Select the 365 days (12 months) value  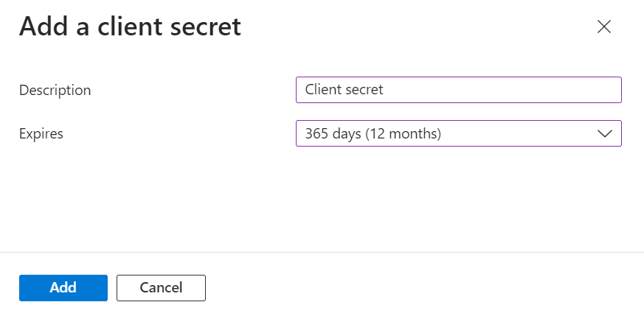click(x=373, y=134)
